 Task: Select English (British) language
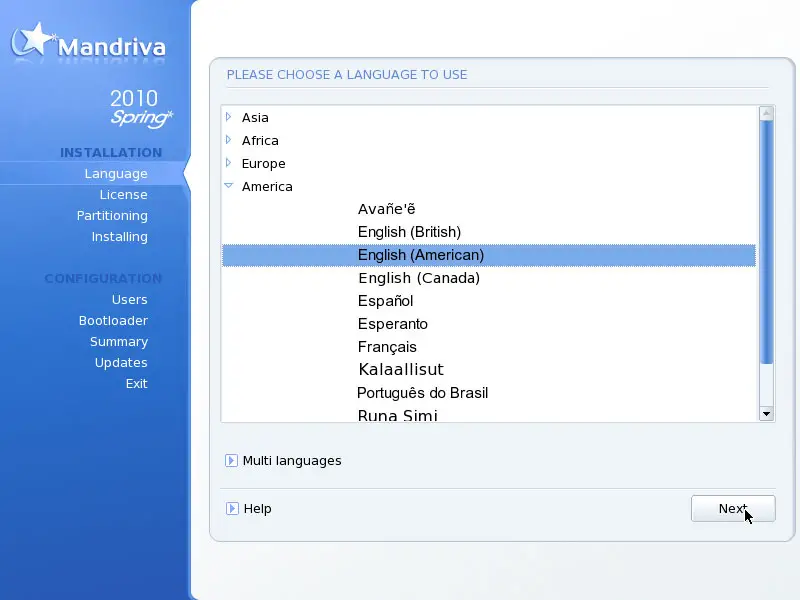pos(409,232)
